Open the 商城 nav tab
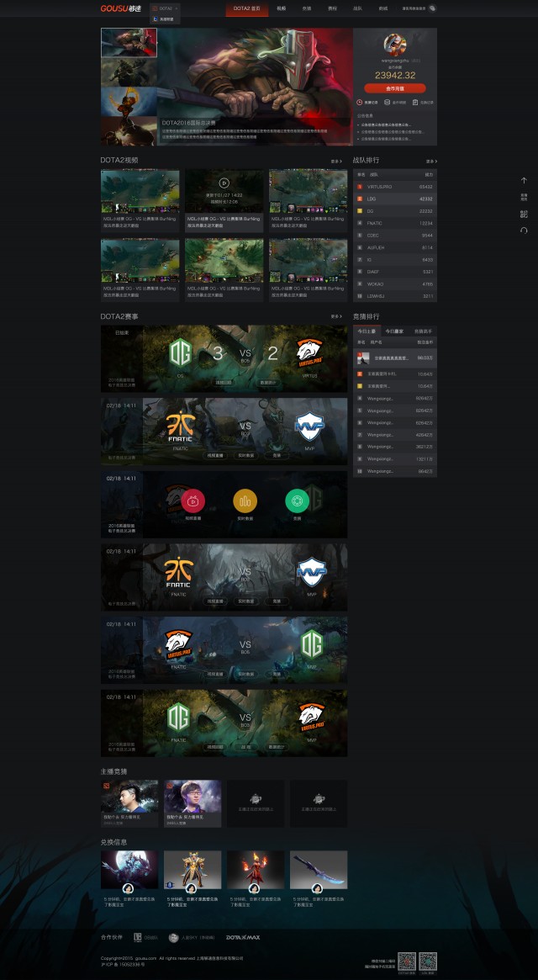The width and height of the screenshot is (538, 980). 383,8
